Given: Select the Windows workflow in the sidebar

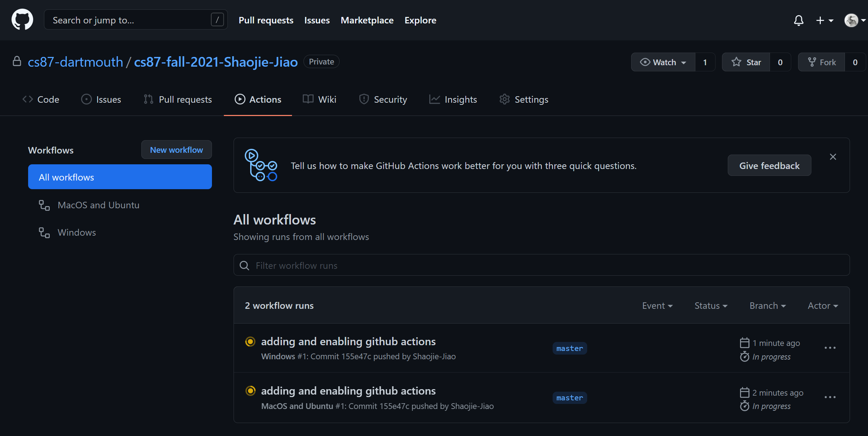Looking at the screenshot, I should pos(76,232).
